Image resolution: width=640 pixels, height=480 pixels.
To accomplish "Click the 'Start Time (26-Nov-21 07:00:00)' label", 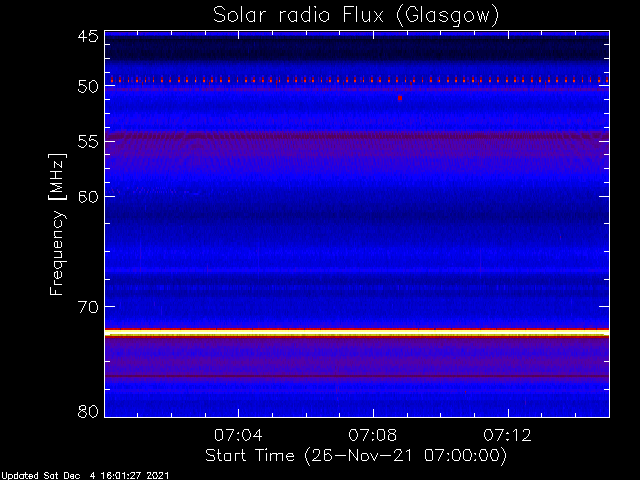I will click(356, 455).
